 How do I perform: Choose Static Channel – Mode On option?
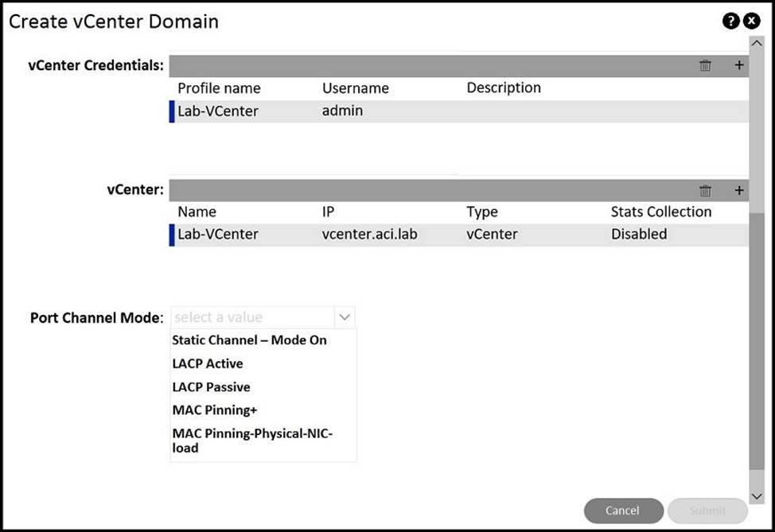[x=249, y=340]
